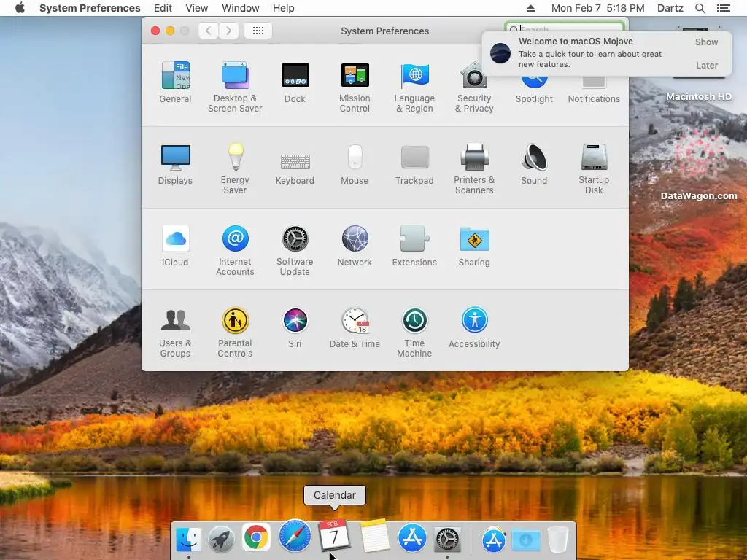Open the Sound preferences pane
Screen dimensions: 747x560
[534, 164]
